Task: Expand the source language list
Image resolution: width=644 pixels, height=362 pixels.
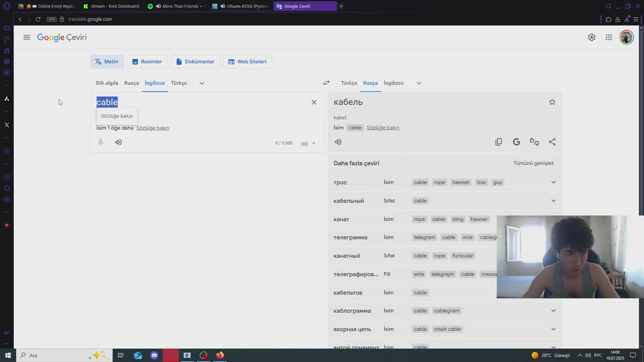Action: click(x=202, y=83)
